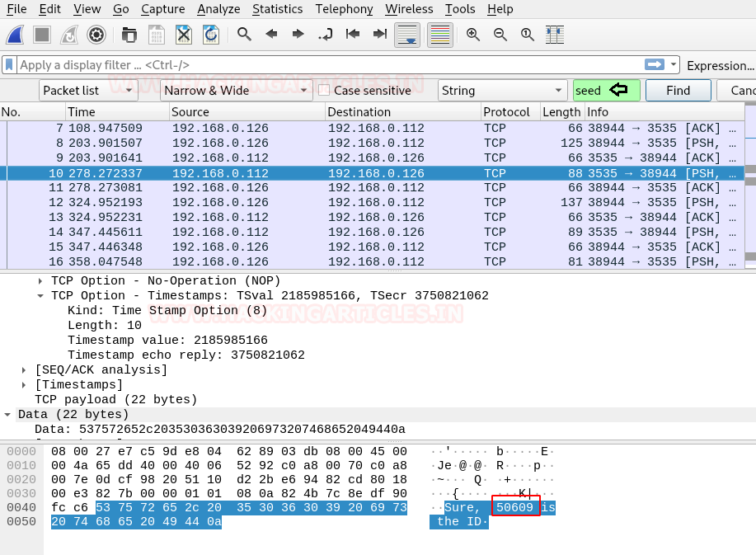
Task: Select packet 14 at time 347.445611
Action: [x=372, y=232]
